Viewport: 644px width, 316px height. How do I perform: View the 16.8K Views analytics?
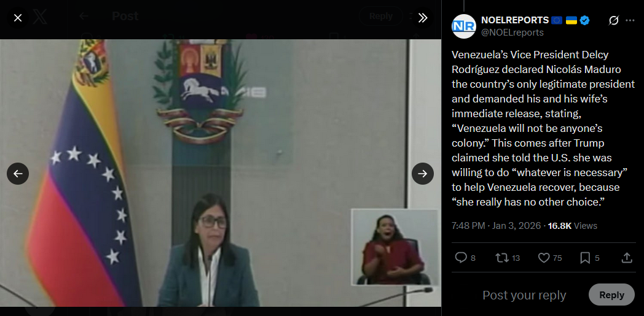tap(573, 225)
